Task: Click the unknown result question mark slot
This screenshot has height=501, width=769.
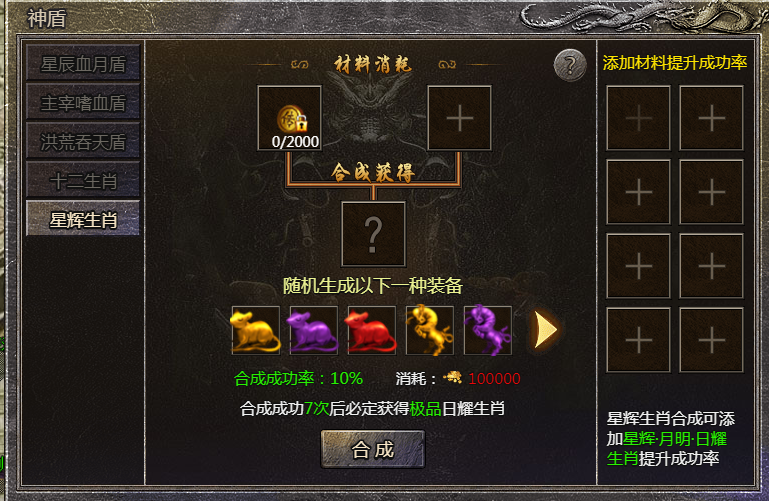Action: [x=373, y=234]
